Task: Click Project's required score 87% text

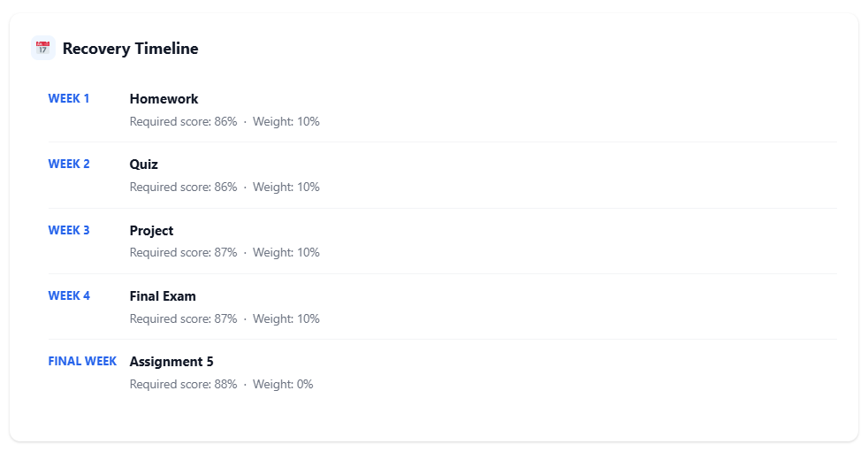Action: [x=183, y=253]
